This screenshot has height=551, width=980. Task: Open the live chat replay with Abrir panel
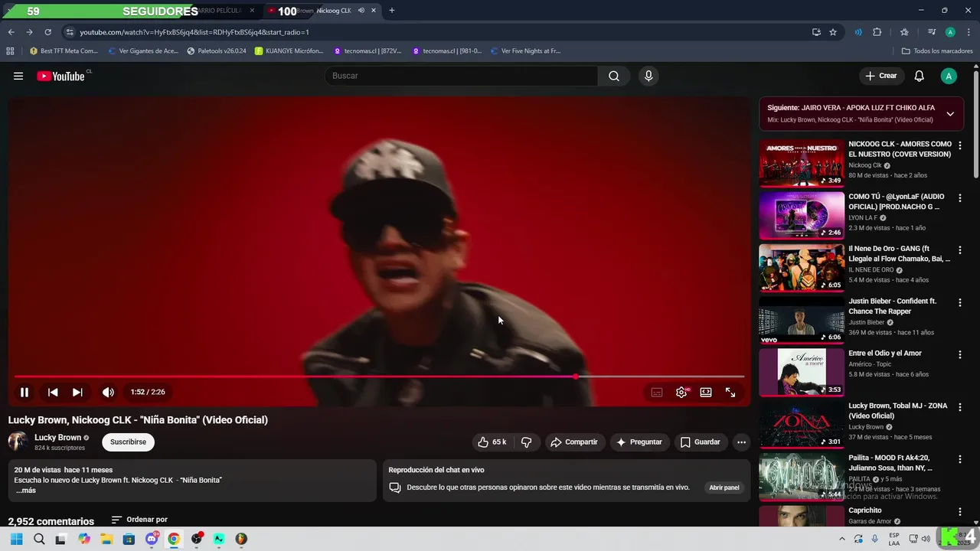tap(724, 487)
